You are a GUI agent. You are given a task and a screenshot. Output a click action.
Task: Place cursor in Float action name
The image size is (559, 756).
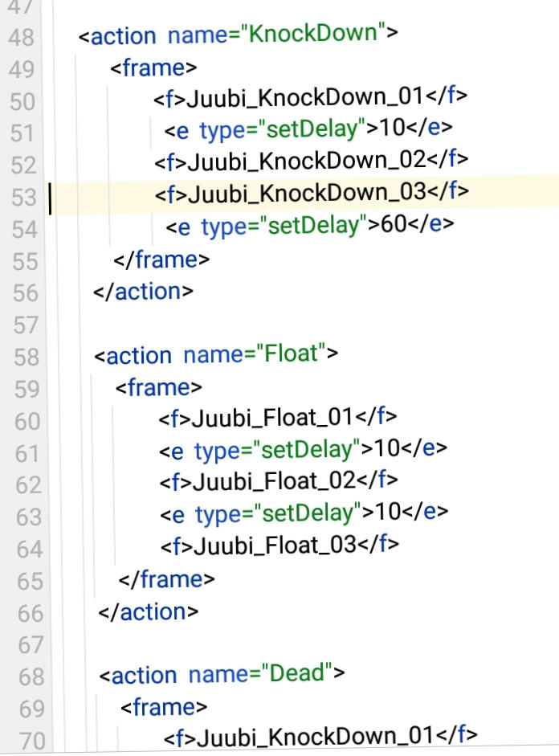(291, 353)
